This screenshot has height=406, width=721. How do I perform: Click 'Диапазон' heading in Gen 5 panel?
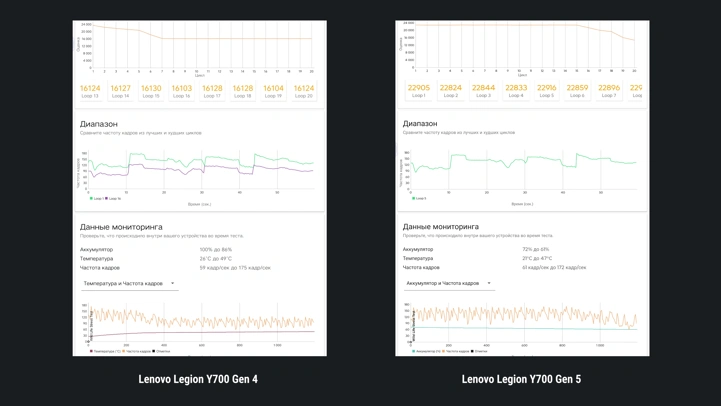(x=420, y=124)
